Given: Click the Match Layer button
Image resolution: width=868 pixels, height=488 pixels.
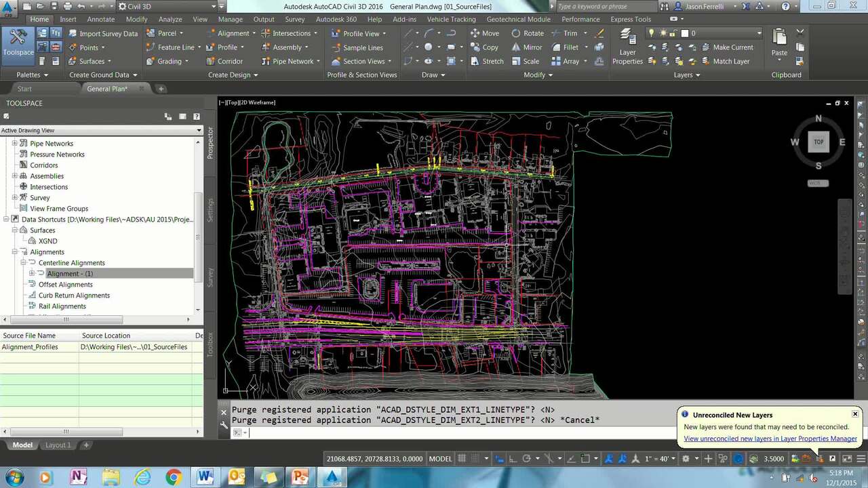Looking at the screenshot, I should click(x=724, y=61).
